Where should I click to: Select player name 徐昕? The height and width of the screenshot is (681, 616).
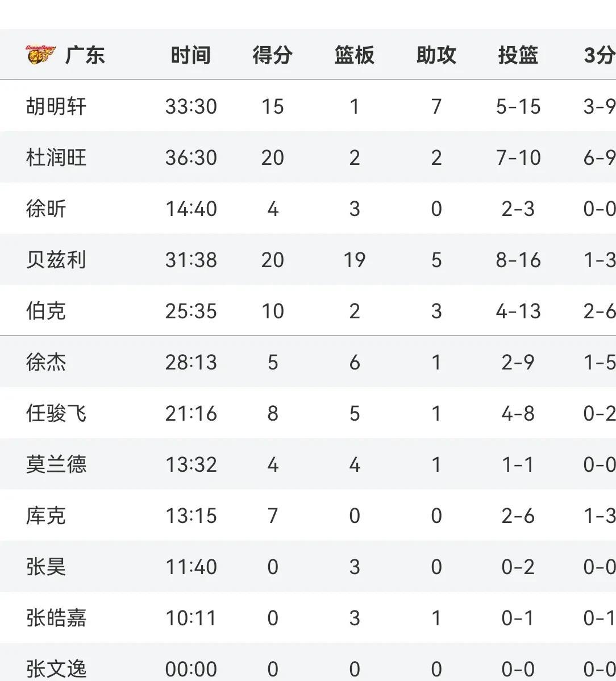click(x=46, y=209)
